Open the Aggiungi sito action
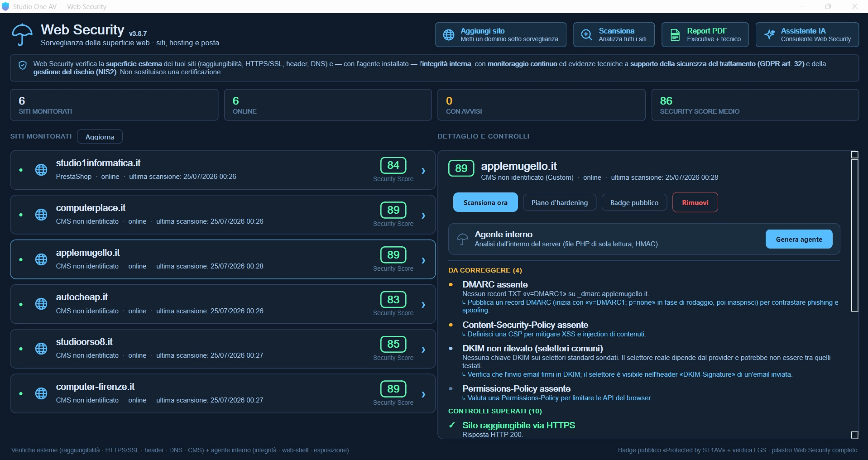 [501, 35]
